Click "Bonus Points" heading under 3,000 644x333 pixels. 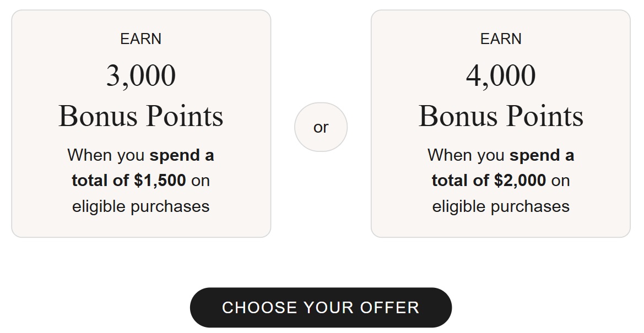click(x=141, y=116)
